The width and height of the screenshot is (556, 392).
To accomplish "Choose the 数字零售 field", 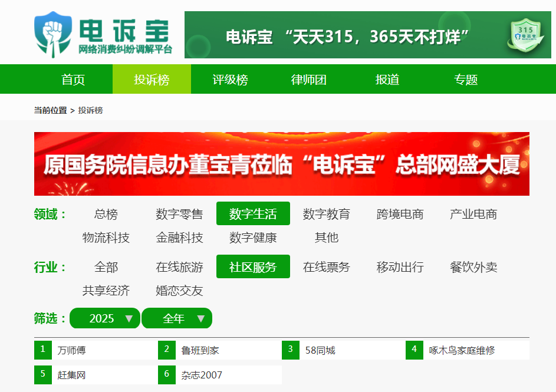I will [x=179, y=214].
